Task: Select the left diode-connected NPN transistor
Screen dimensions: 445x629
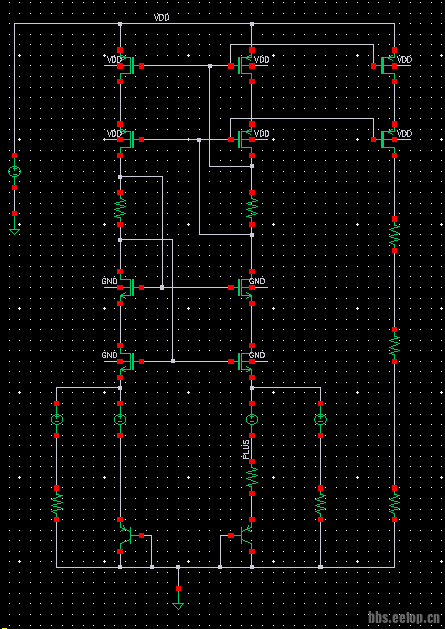Action: pos(126,535)
